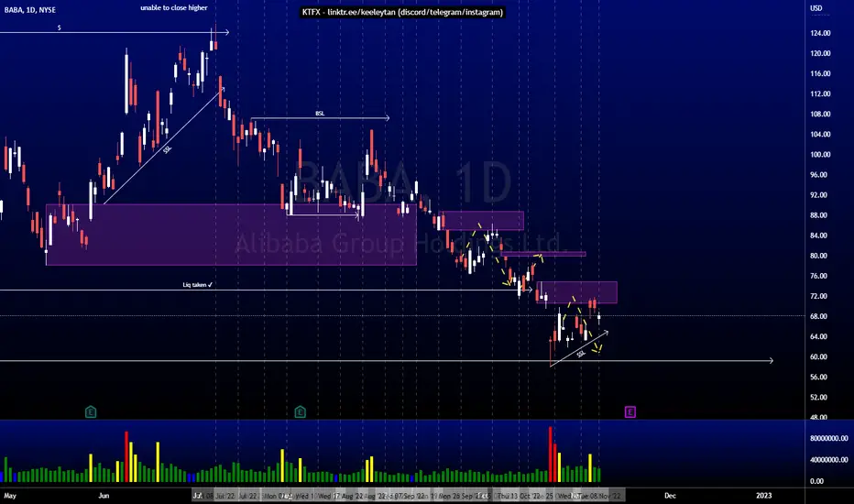Click the 40000000.00 volume axis label
This screenshot has width=854, height=504.
point(829,460)
